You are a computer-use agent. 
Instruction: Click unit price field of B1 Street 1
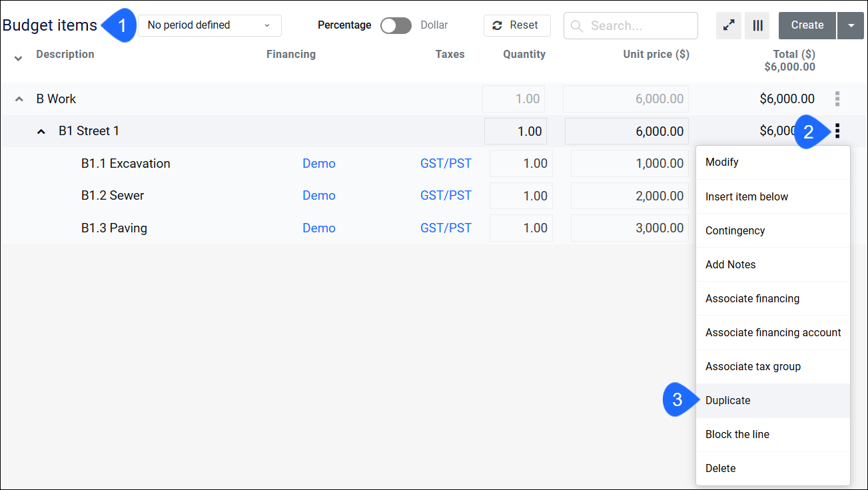pyautogui.click(x=627, y=131)
